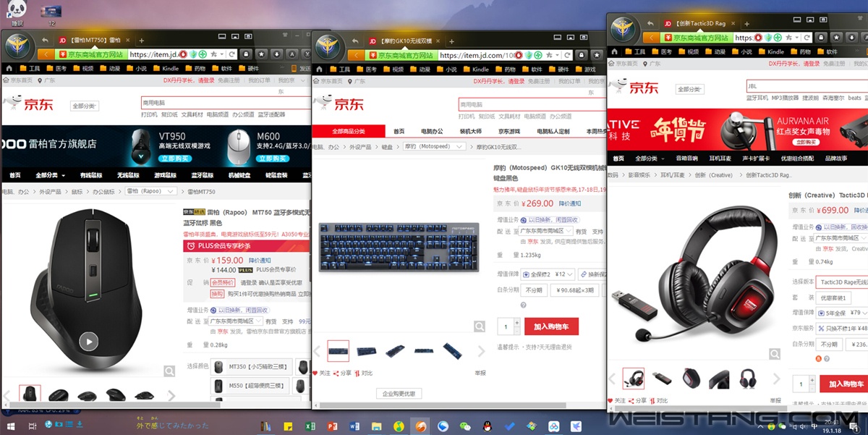Click the magnifier icon under the headset product image

coord(775,354)
